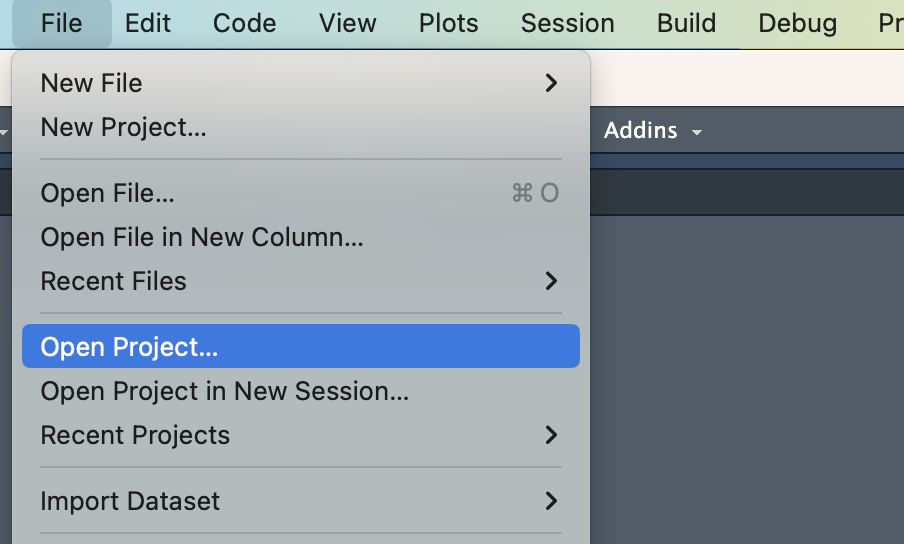The width and height of the screenshot is (904, 544).
Task: Open the Session menu
Action: coord(567,24)
